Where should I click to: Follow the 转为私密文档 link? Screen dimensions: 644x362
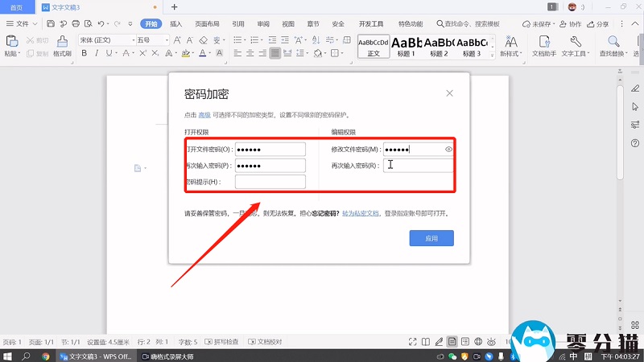pos(361,214)
